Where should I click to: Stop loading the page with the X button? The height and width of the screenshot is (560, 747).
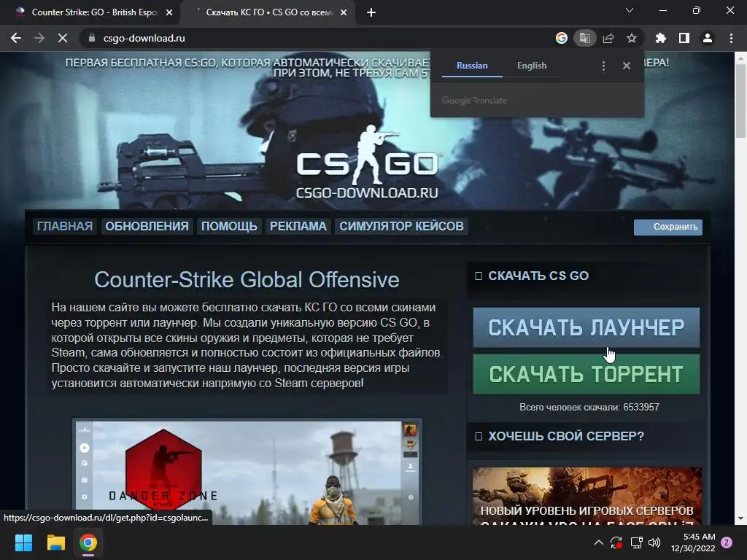click(63, 38)
